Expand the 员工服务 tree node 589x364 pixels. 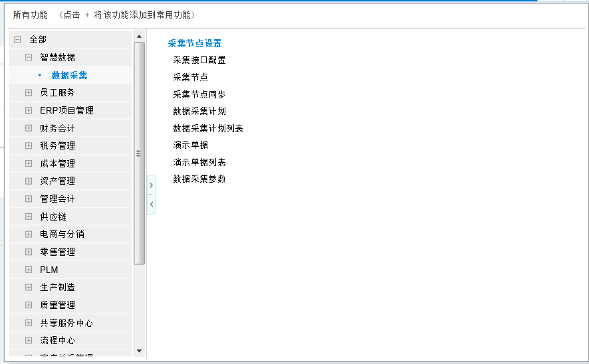(x=29, y=93)
